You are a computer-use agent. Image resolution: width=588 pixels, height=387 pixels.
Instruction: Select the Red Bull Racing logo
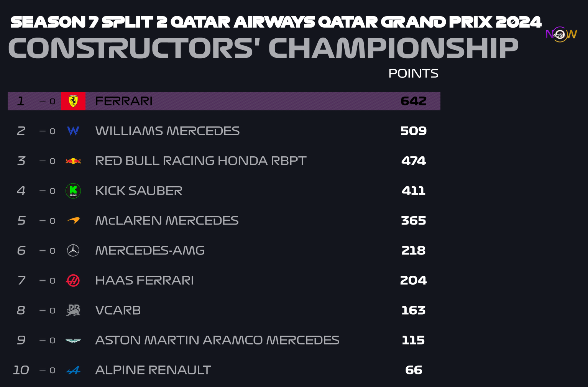[73, 161]
